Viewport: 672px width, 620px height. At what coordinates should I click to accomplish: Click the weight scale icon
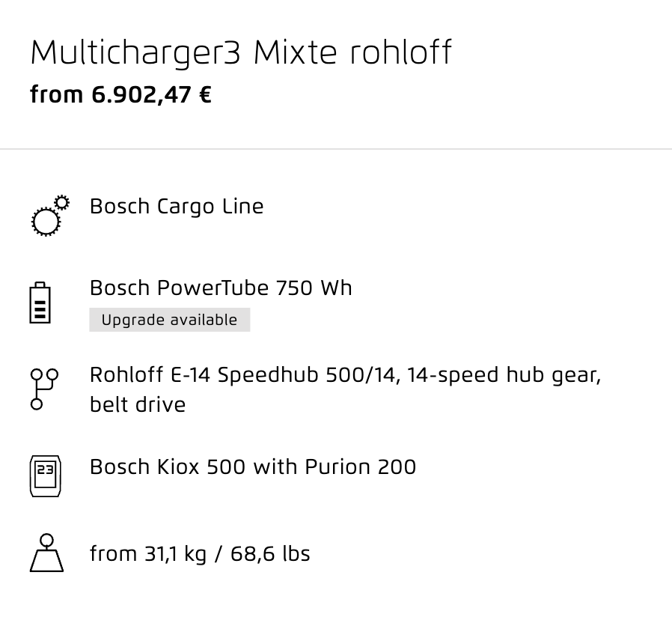(46, 553)
